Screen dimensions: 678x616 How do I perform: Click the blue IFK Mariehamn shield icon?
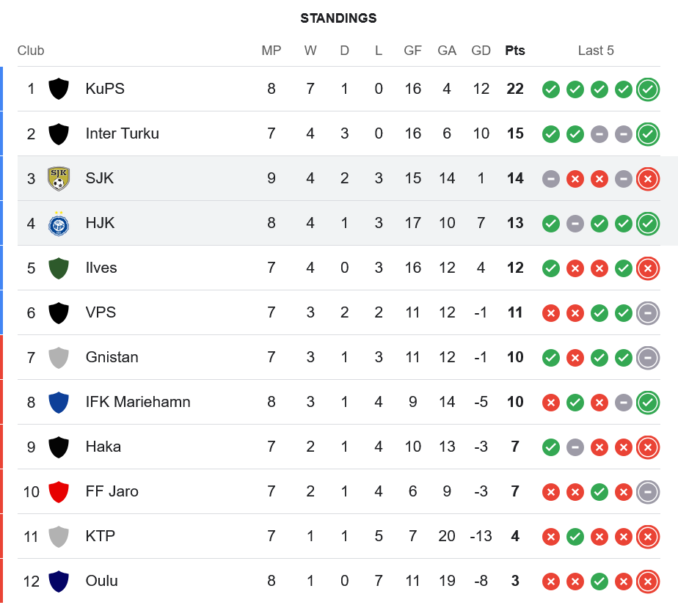click(59, 402)
